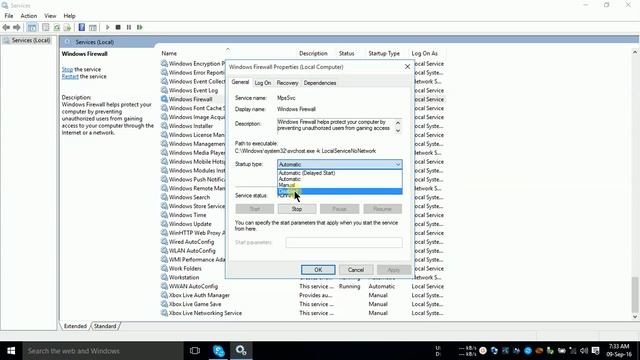The width and height of the screenshot is (640, 360).
Task: Click in the Start parameters field
Action: click(344, 242)
